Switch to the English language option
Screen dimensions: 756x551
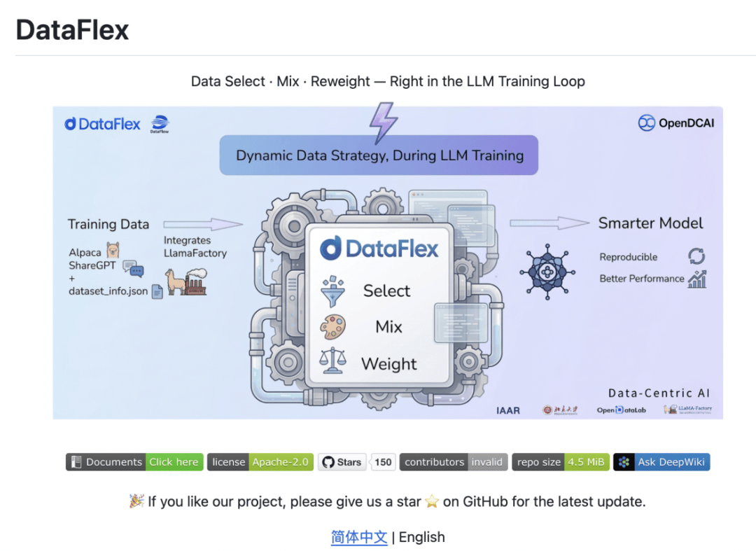click(421, 537)
